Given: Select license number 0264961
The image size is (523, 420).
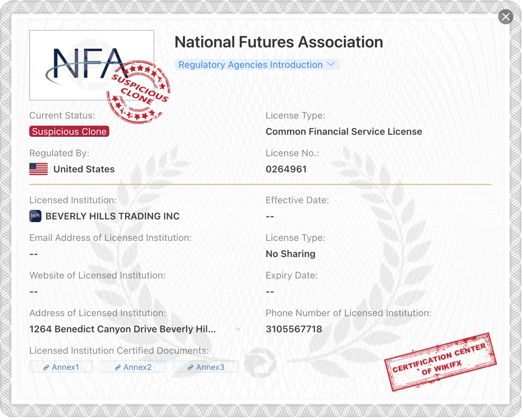Looking at the screenshot, I should [x=287, y=170].
